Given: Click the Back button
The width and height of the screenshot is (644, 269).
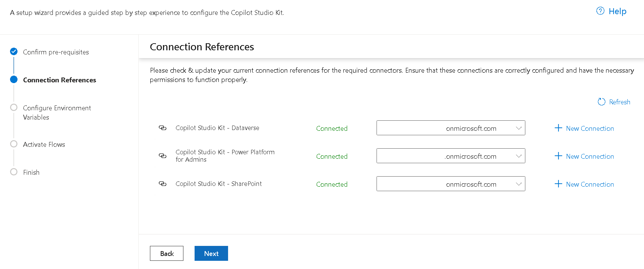Looking at the screenshot, I should tap(167, 253).
